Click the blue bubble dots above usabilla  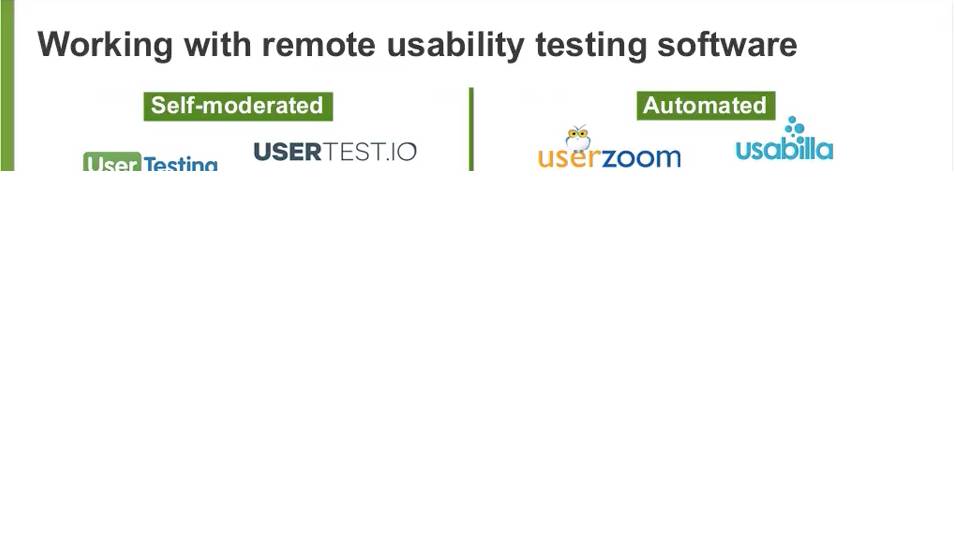pyautogui.click(x=795, y=129)
